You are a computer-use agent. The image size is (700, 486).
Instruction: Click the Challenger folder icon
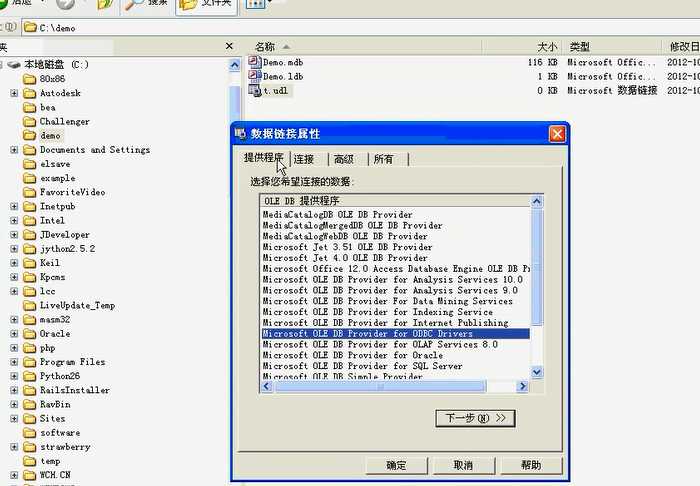coord(29,121)
